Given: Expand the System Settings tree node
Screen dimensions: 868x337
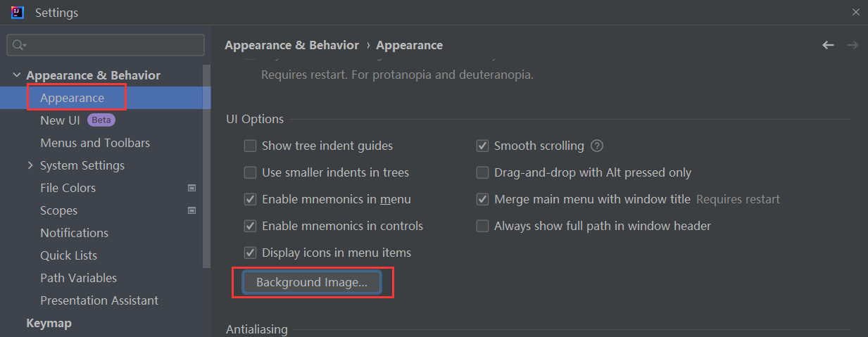Looking at the screenshot, I should (x=30, y=165).
